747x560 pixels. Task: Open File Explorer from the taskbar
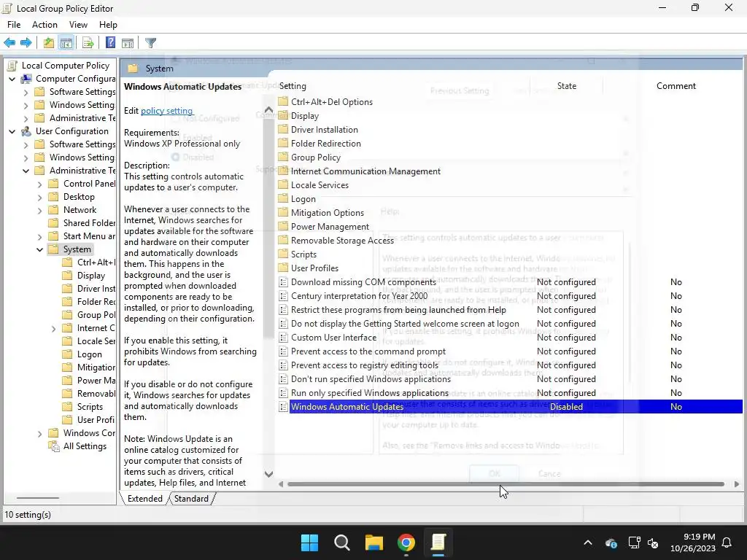[x=374, y=542]
